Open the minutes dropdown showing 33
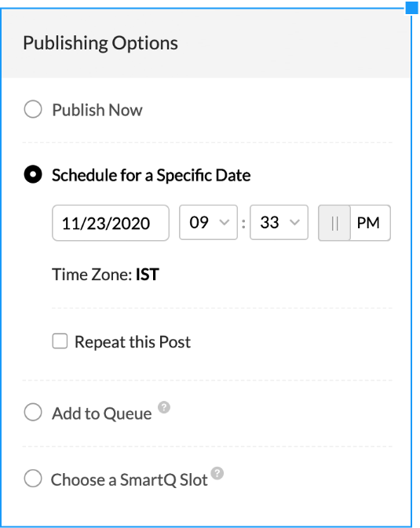The height and width of the screenshot is (528, 420). (279, 222)
